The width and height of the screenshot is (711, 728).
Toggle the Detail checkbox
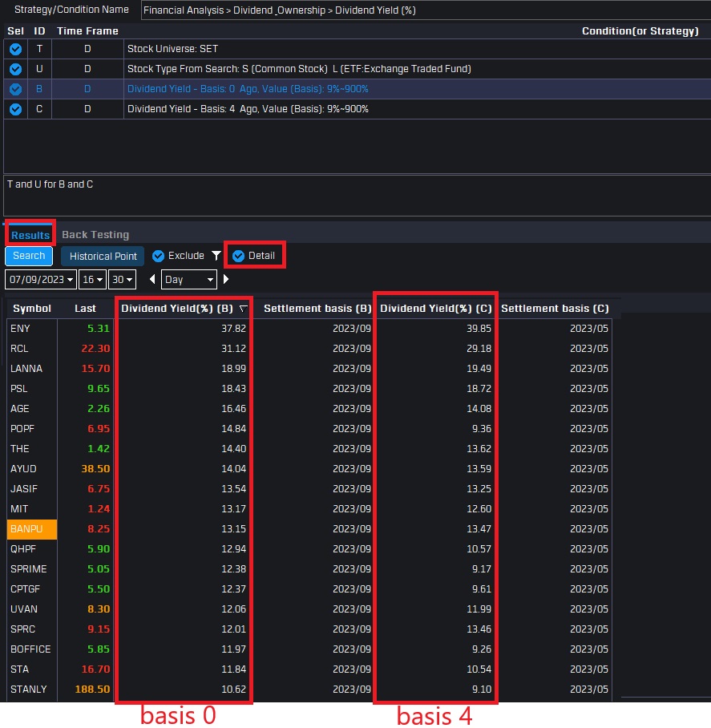[238, 256]
